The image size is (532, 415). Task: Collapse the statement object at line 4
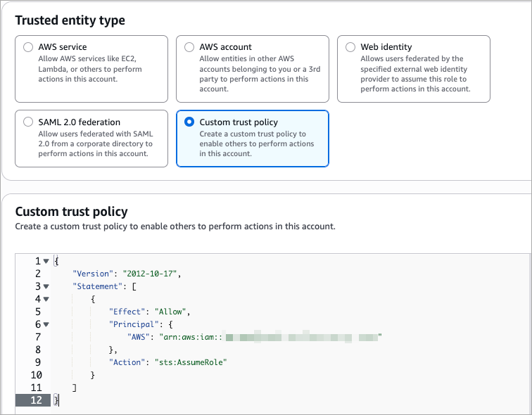click(x=46, y=299)
